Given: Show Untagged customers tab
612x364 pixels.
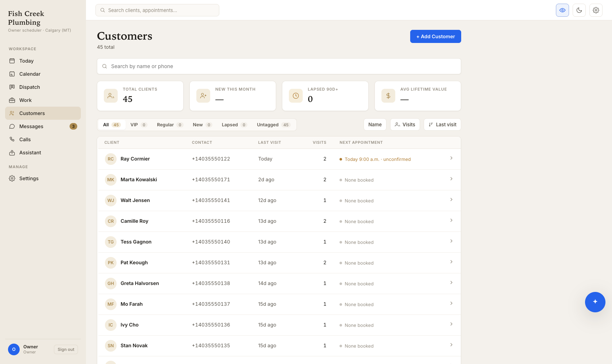Looking at the screenshot, I should (273, 125).
